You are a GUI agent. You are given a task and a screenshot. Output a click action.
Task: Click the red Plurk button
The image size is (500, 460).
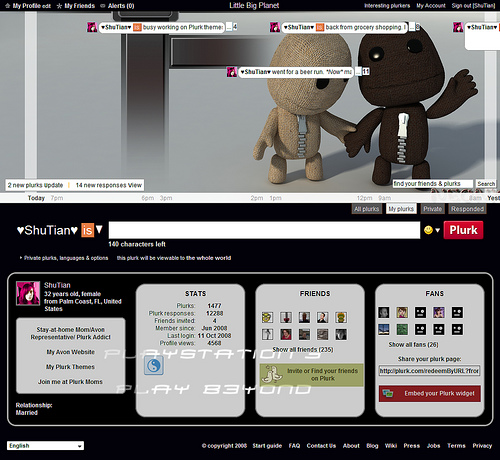click(463, 230)
